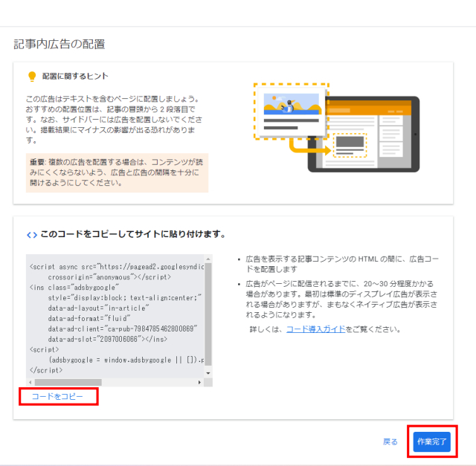Click the bullet about 20～30 分程度
The image size is (476, 466).
click(x=341, y=300)
